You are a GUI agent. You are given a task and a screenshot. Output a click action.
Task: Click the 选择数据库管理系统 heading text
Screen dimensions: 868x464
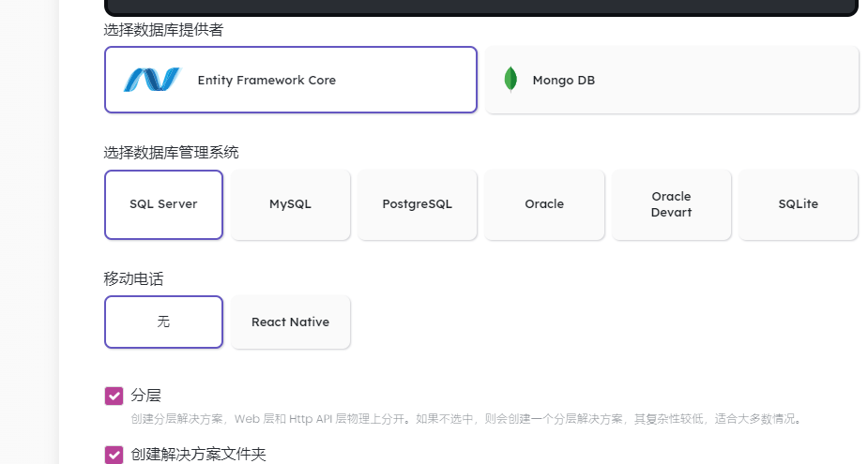pos(171,153)
